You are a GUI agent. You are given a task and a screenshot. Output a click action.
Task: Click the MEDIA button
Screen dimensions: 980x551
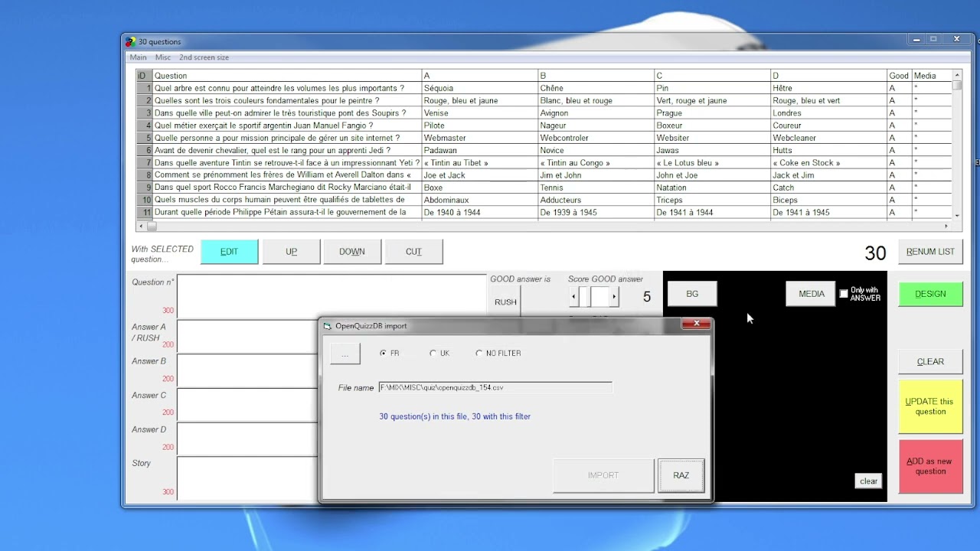click(812, 294)
